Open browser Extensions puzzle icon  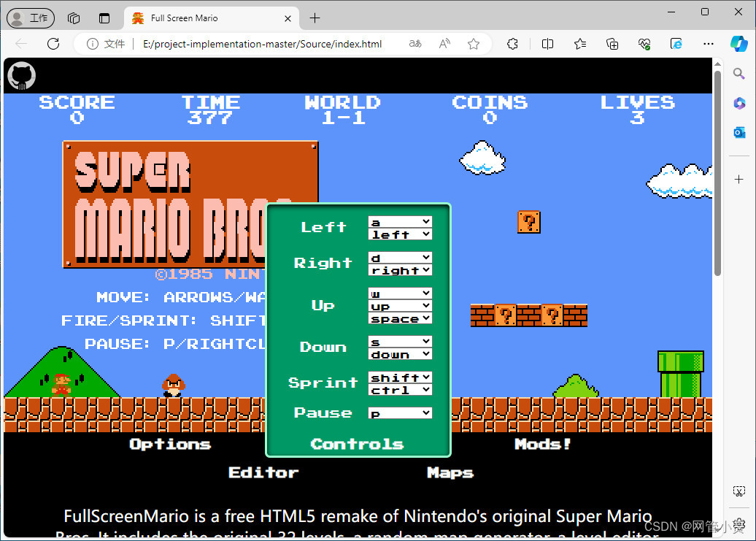[x=512, y=44]
